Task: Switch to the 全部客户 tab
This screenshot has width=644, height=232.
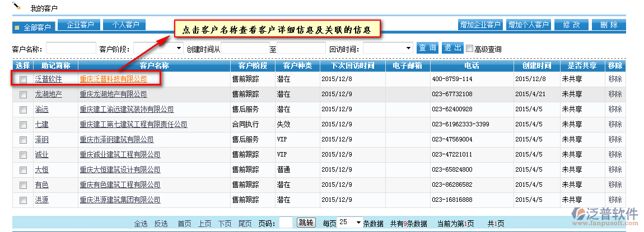Action: 34,27
